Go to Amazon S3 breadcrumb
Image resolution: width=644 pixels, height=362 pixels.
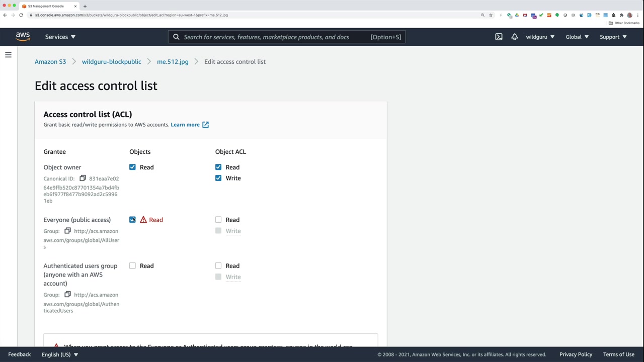[50, 61]
